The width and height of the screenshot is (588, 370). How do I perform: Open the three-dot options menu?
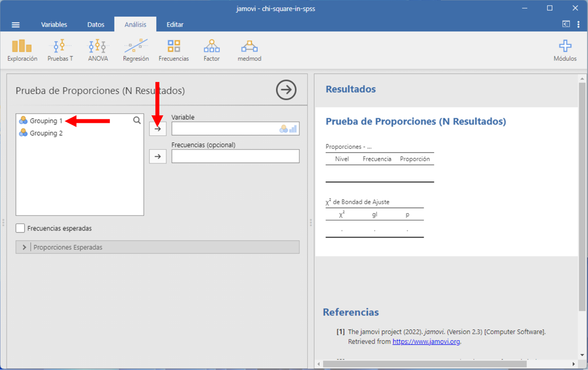(578, 25)
